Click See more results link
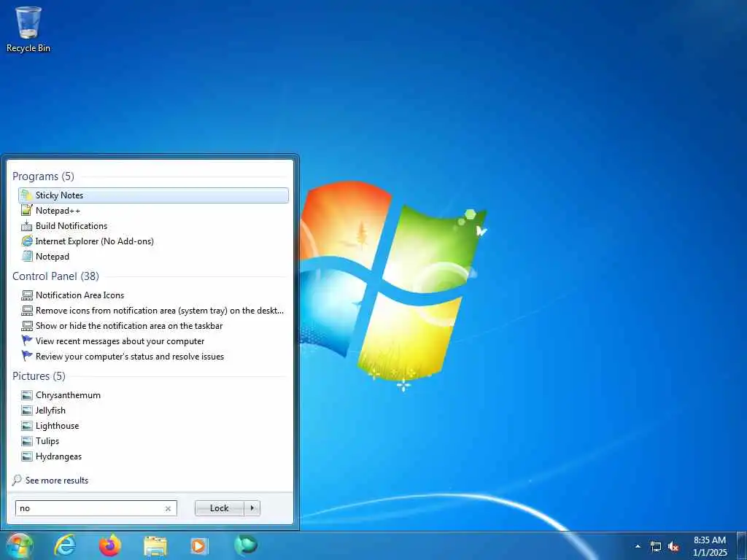747x560 pixels. (57, 480)
